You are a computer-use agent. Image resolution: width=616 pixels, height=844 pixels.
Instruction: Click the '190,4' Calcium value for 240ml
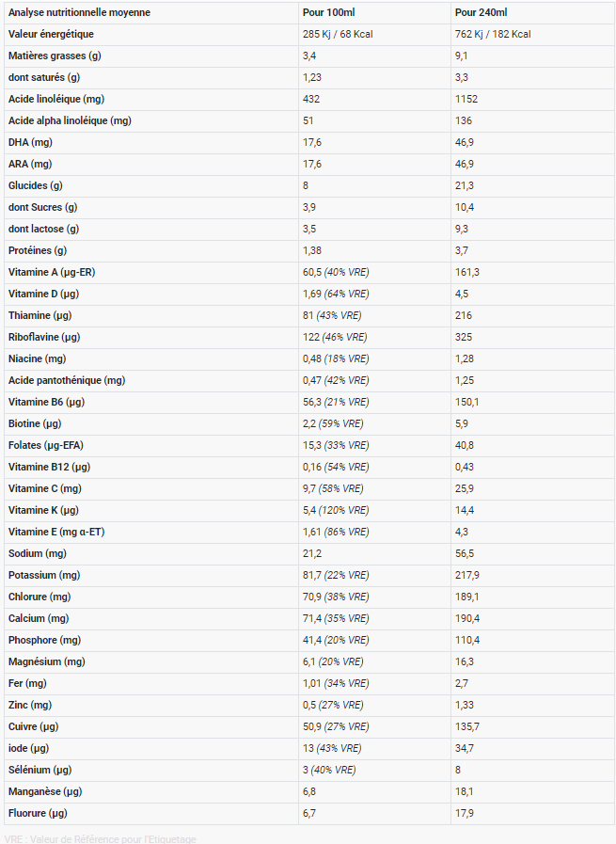(467, 618)
